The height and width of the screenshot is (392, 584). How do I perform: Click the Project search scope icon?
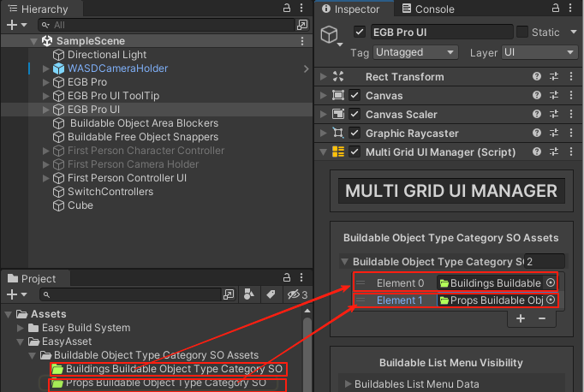click(229, 294)
